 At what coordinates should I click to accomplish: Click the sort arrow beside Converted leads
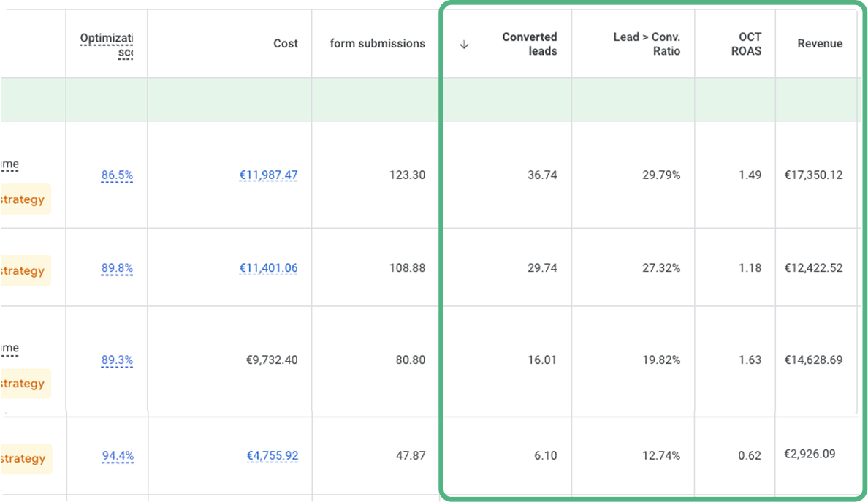click(464, 45)
